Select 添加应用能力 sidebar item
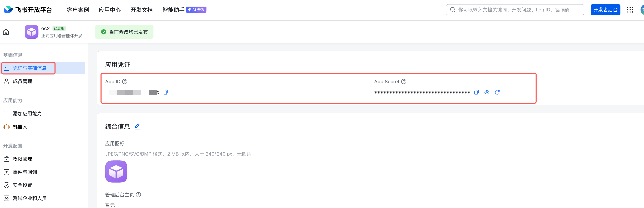This screenshot has height=208, width=644. [27, 114]
